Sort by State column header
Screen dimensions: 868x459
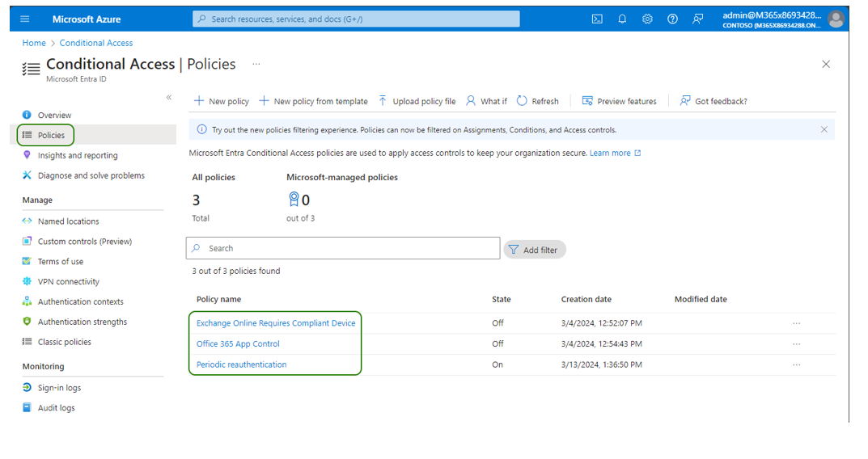[502, 299]
